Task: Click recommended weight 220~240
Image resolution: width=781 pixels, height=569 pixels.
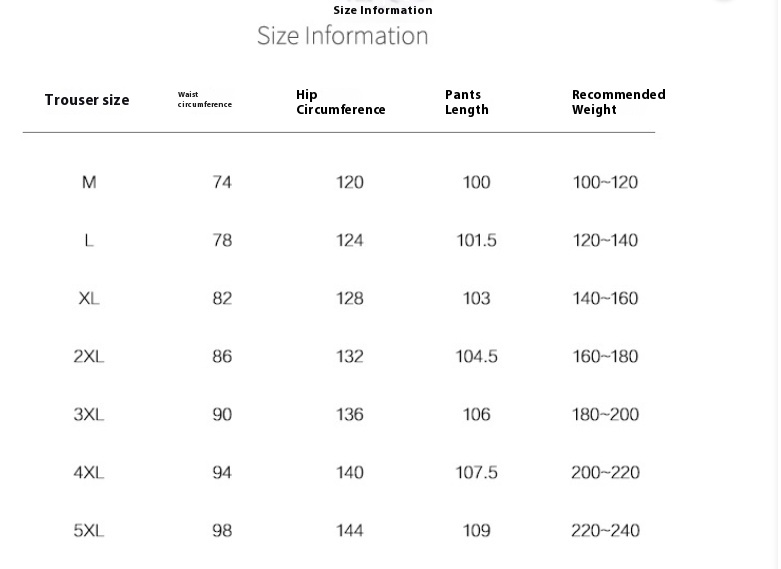Action: tap(606, 531)
